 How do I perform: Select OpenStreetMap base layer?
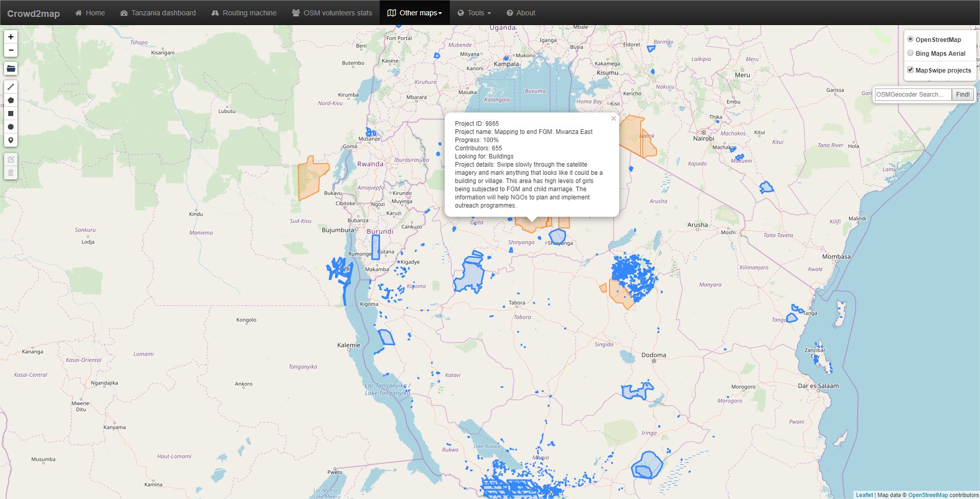910,39
